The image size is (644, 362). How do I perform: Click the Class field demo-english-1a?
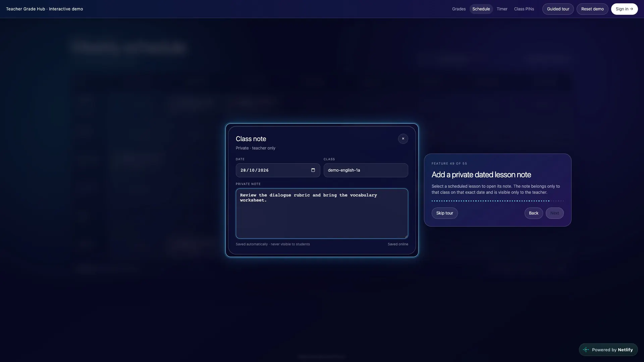click(x=366, y=170)
